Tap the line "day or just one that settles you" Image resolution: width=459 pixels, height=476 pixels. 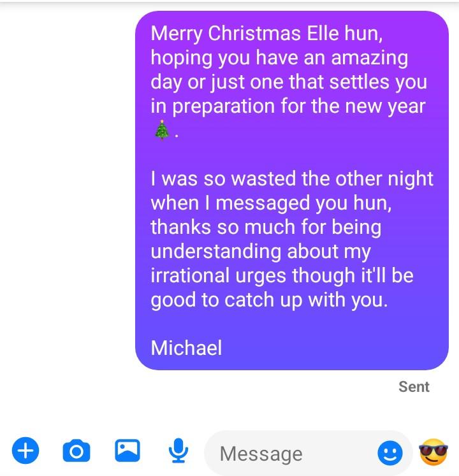pos(289,82)
